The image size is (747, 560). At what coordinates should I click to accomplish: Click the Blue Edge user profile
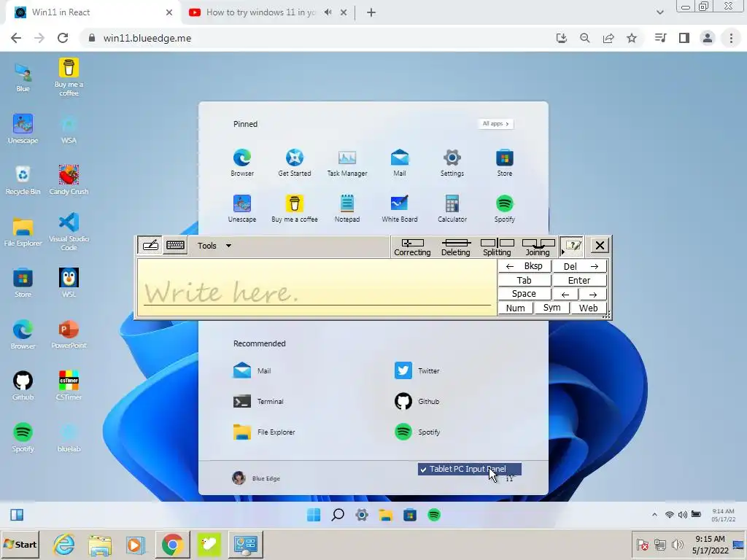point(256,478)
